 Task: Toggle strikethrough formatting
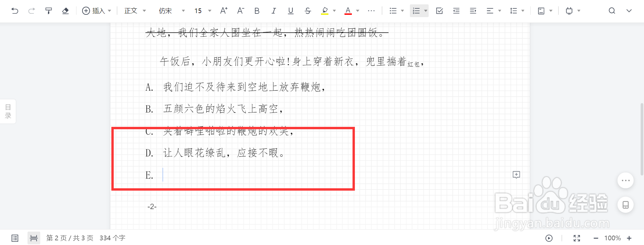(308, 11)
